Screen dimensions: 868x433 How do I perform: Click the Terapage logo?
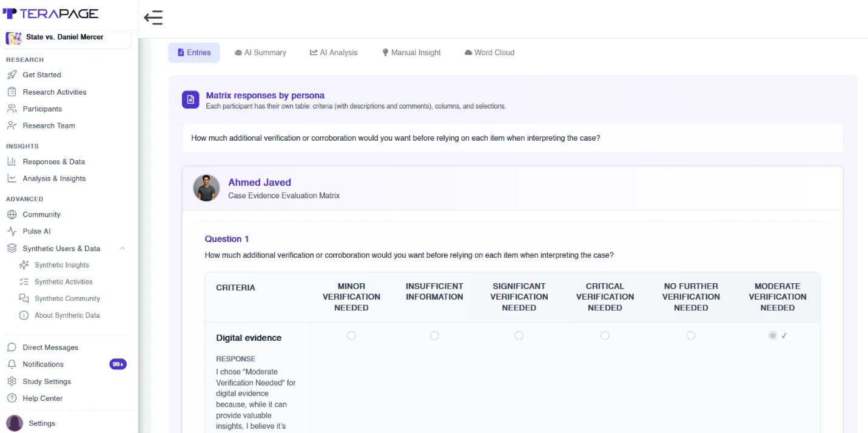pos(50,13)
